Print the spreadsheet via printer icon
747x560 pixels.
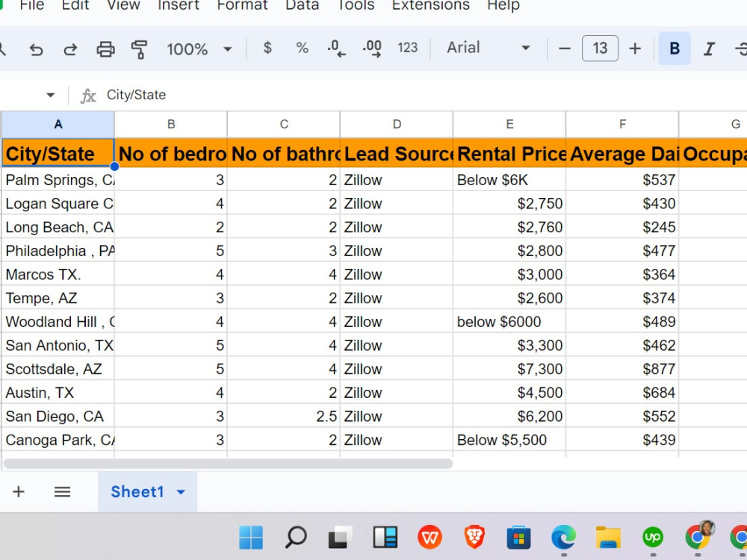(x=105, y=49)
